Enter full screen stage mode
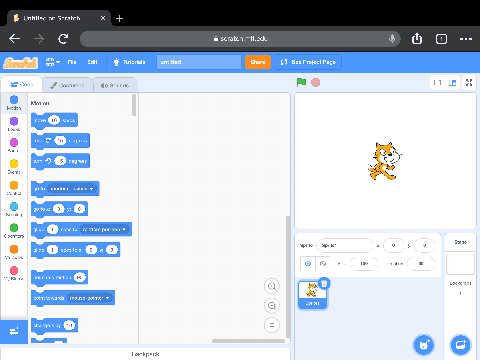 pos(469,82)
